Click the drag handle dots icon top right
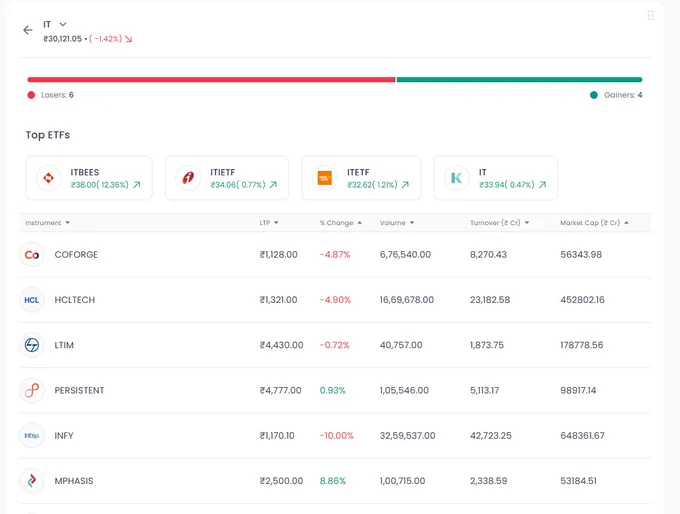Screen dimensions: 680x514 (x=650, y=16)
